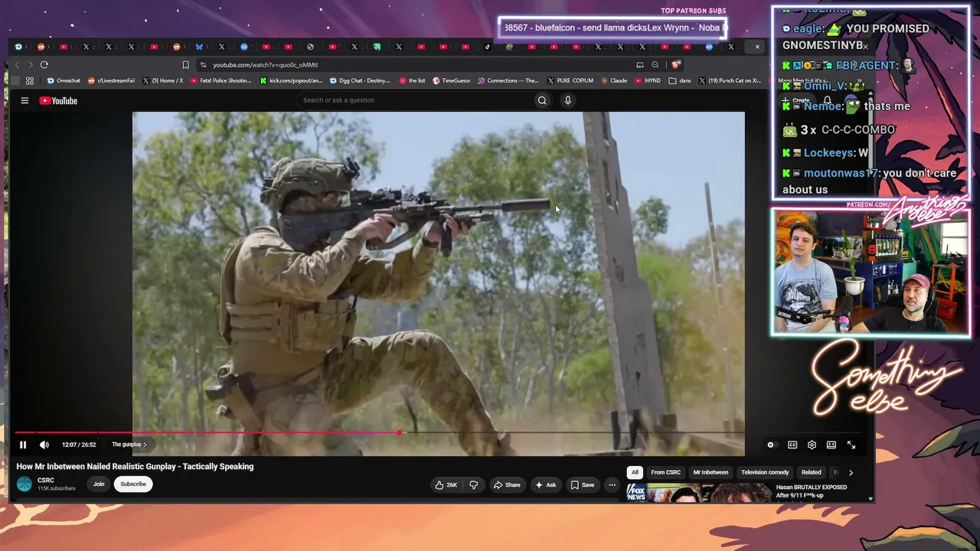The height and width of the screenshot is (551, 980).
Task: Open 'Dgg Chat - Destiny' bookmark
Action: pos(361,80)
